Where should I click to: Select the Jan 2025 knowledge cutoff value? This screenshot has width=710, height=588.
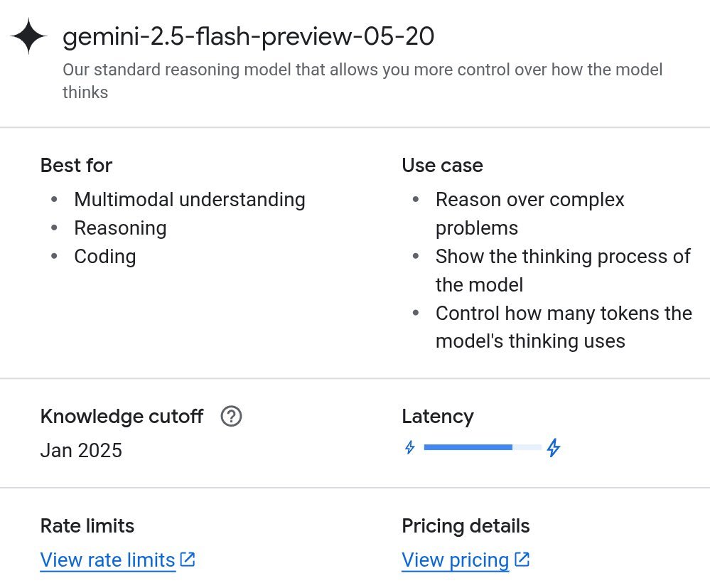(x=81, y=450)
